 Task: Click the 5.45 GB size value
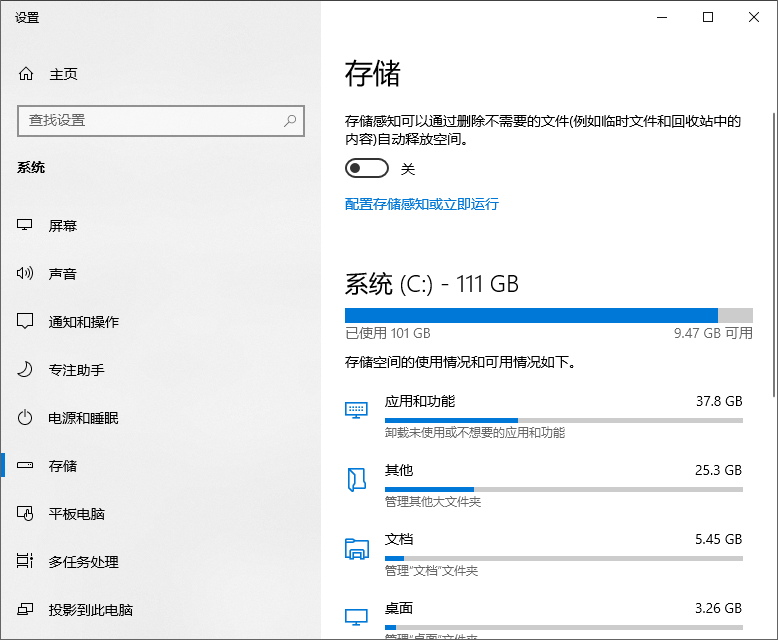[718, 539]
